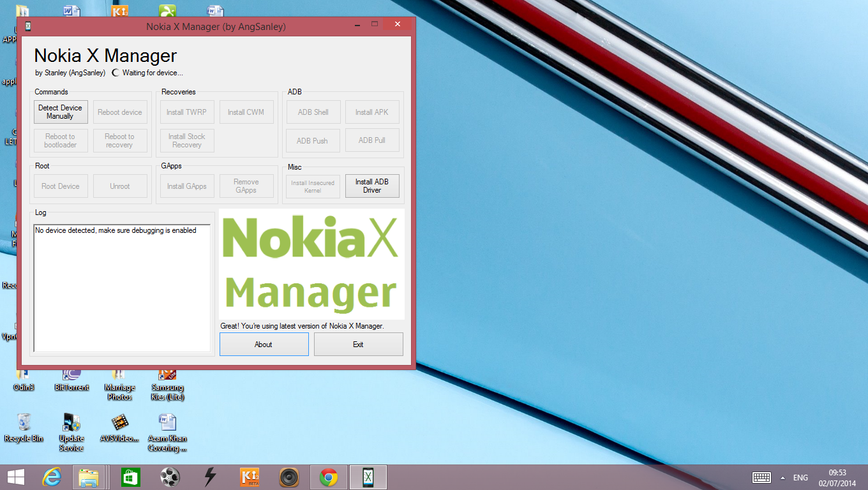Open the Azam Khan Covering Word document
This screenshot has width=868, height=490.
click(167, 422)
